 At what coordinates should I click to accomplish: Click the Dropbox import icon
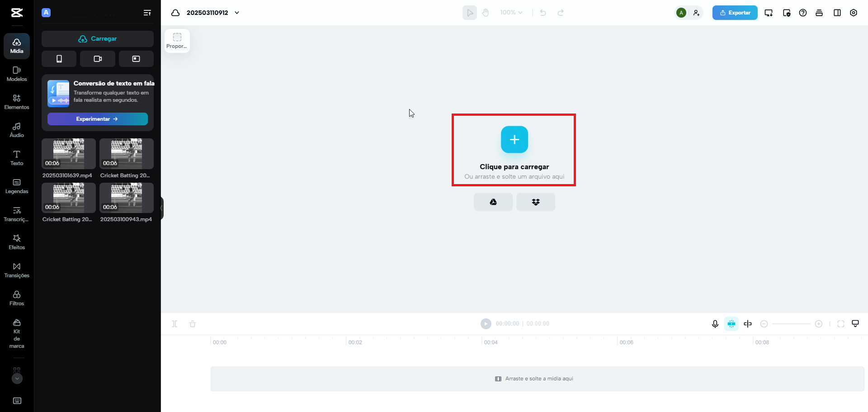click(536, 202)
